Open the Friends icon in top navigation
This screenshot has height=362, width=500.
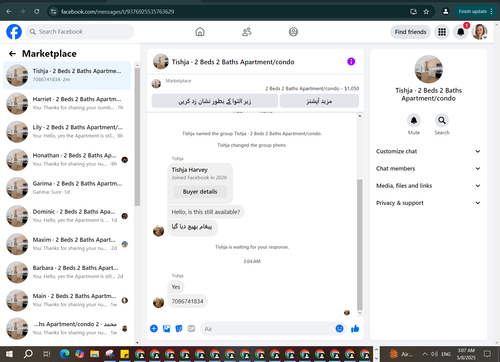point(247,32)
